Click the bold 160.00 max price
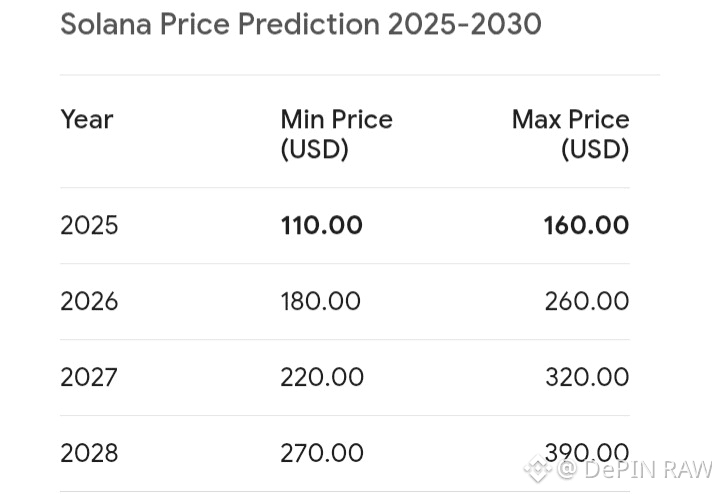 click(x=586, y=225)
